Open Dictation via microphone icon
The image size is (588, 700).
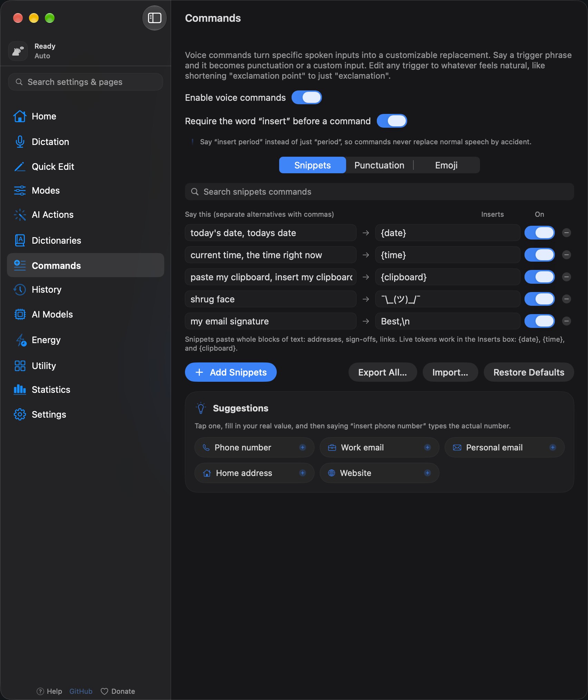pyautogui.click(x=20, y=142)
